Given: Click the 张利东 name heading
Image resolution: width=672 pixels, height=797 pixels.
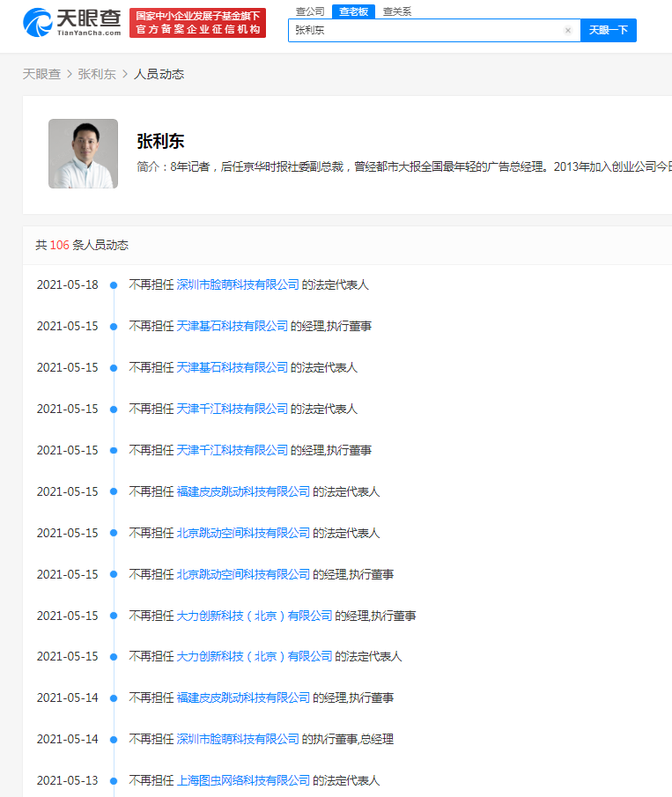Looking at the screenshot, I should click(x=160, y=141).
